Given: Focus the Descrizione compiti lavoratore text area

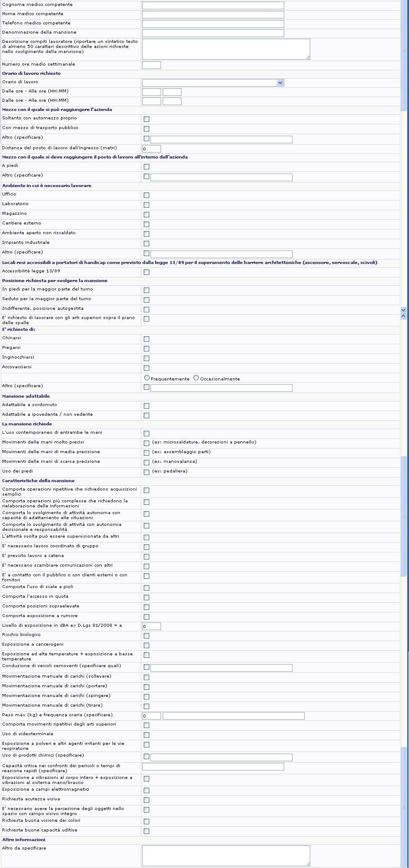Looking at the screenshot, I should [226, 49].
